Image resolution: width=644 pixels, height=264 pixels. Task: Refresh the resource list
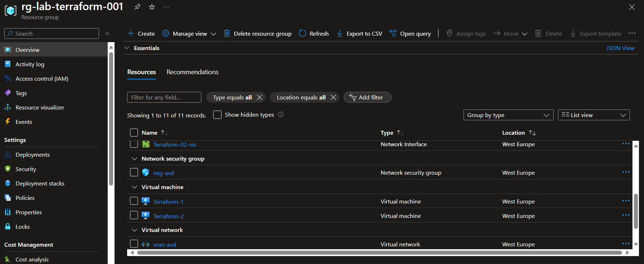(x=314, y=33)
